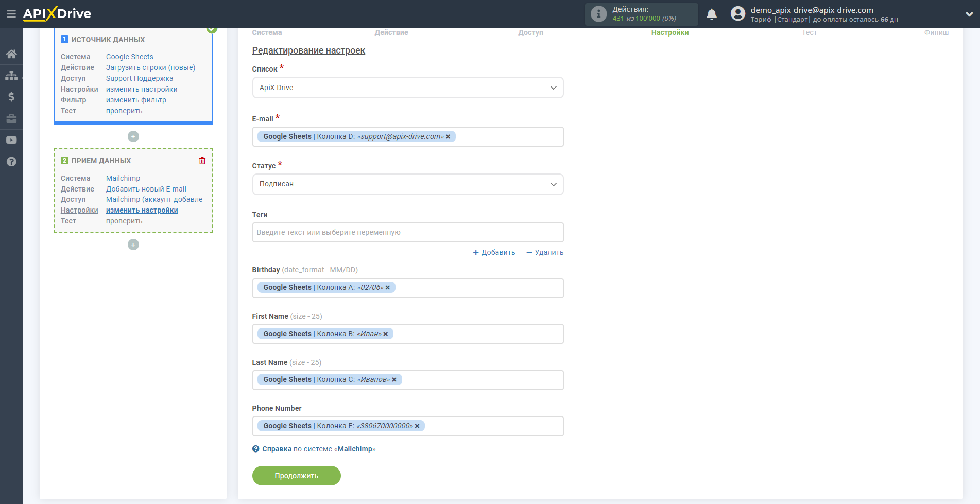Click the user avatar icon
This screenshot has height=504, width=980.
(738, 14)
